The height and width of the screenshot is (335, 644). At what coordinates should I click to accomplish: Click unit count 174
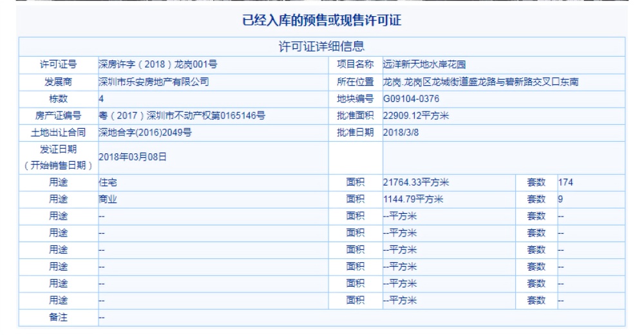(x=565, y=182)
